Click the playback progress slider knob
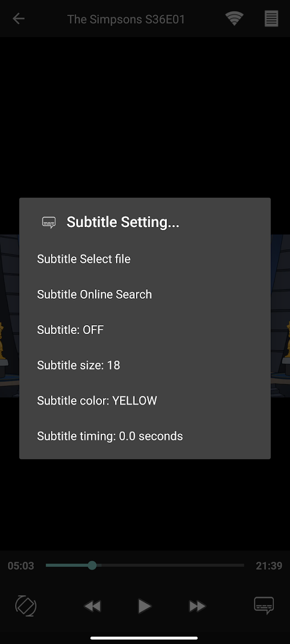This screenshot has width=290, height=644. tap(92, 565)
